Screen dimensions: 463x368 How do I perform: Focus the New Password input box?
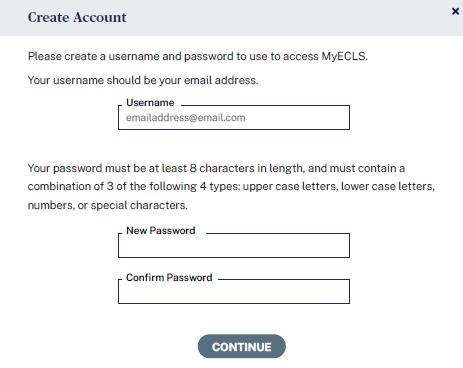(x=234, y=246)
